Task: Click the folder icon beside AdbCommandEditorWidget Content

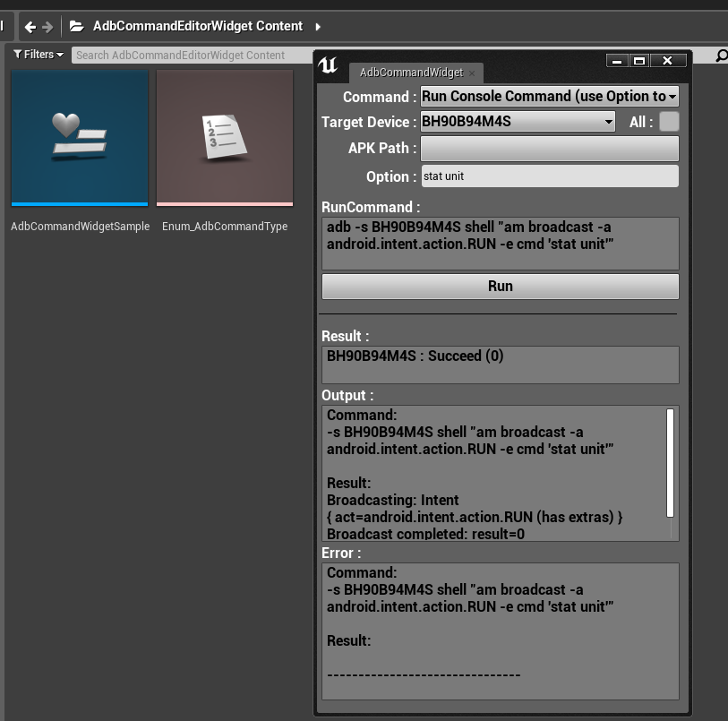Action: (x=77, y=27)
